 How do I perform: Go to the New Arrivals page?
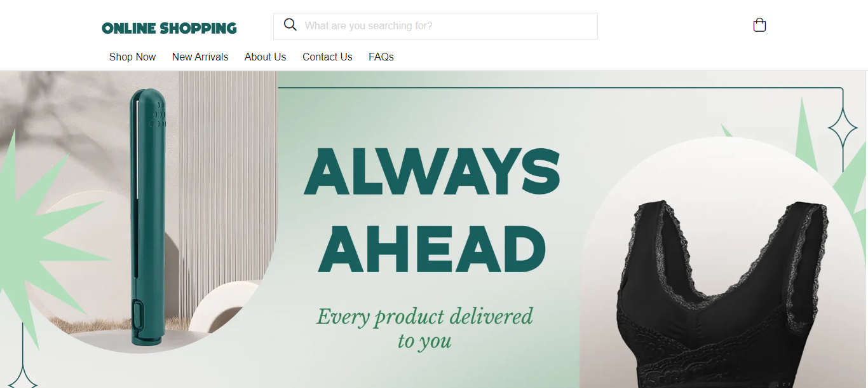click(200, 57)
